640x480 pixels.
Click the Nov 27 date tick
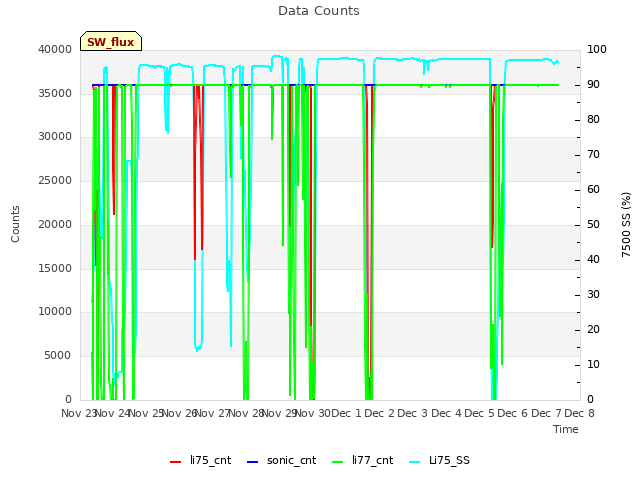point(213,413)
